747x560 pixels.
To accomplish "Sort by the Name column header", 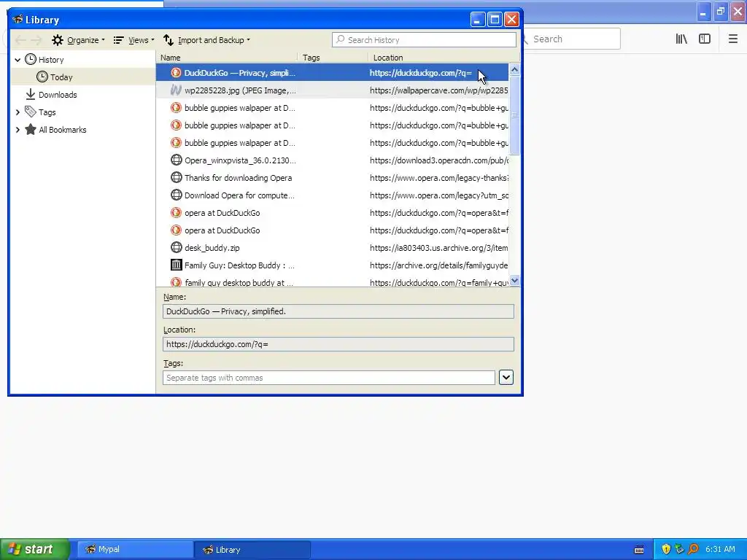I will [227, 58].
